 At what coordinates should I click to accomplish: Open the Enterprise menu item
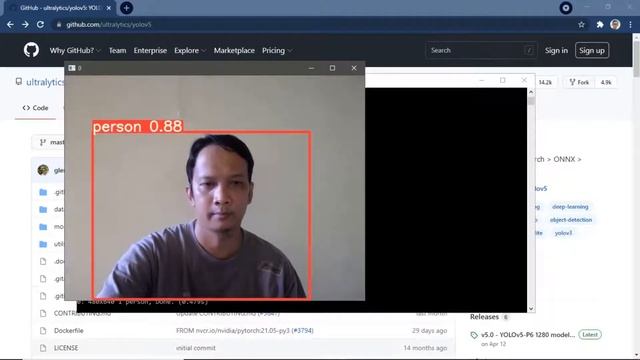(150, 51)
